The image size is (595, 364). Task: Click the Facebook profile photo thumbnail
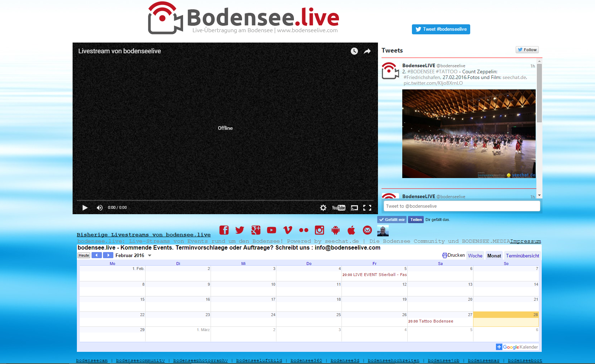coord(383,231)
